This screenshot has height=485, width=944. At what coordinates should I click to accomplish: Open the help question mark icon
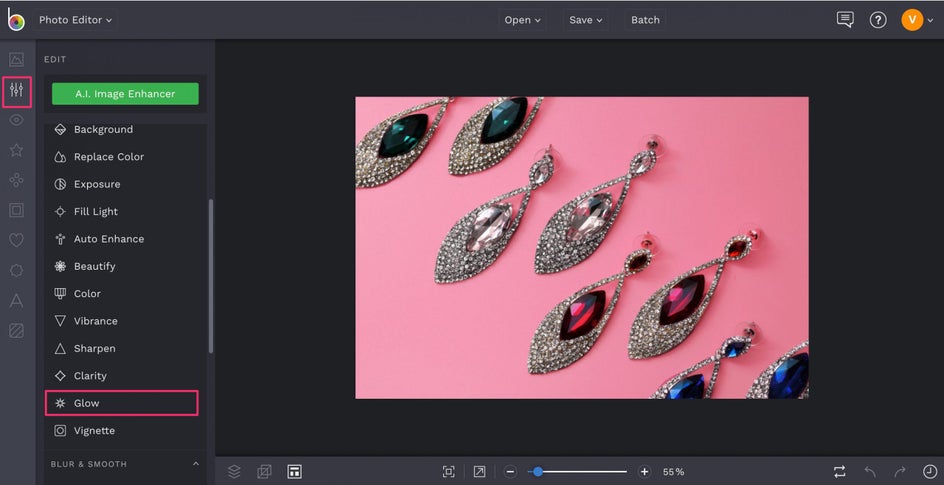(878, 20)
